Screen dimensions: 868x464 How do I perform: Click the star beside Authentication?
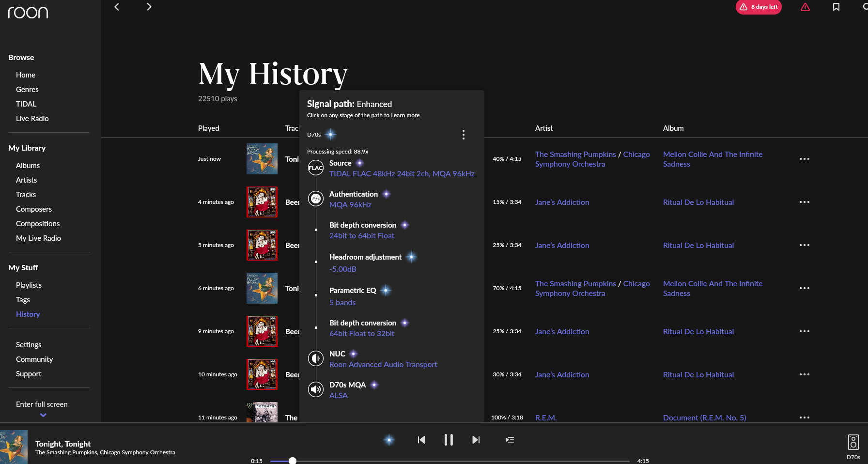[386, 194]
